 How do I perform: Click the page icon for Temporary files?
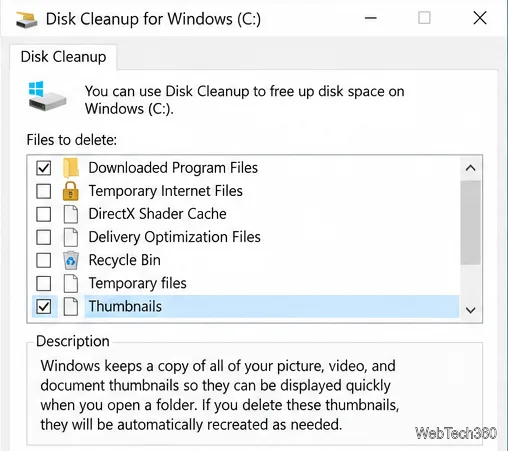pos(71,283)
